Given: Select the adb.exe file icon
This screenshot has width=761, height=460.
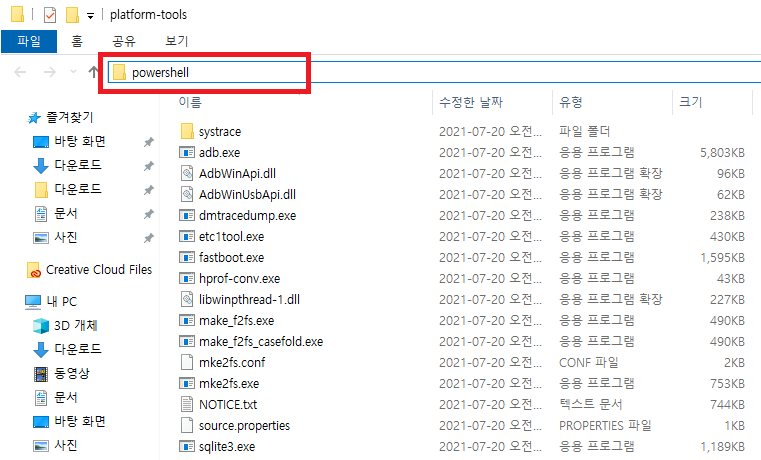Looking at the screenshot, I should 187,152.
